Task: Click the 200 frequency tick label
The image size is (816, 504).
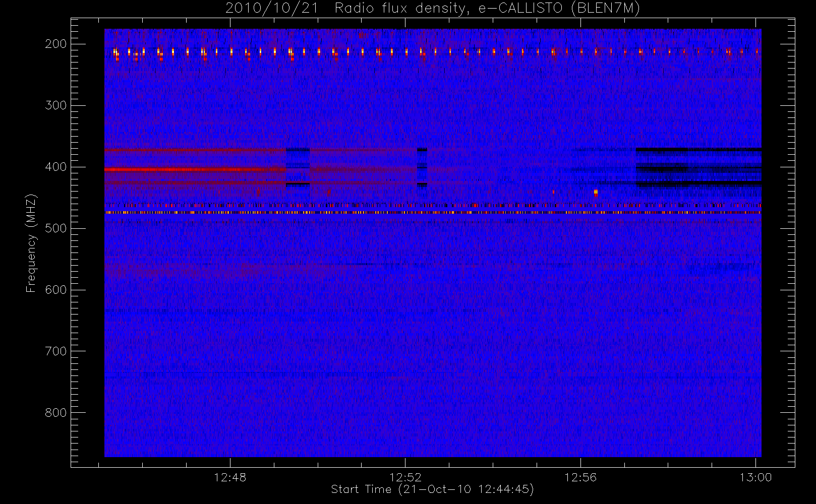Action: pyautogui.click(x=55, y=44)
